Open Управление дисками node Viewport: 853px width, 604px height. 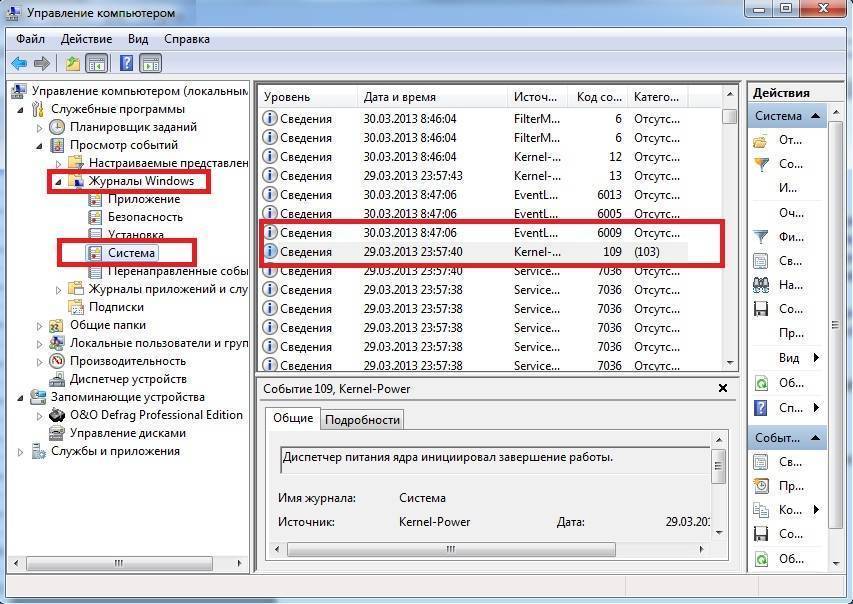(128, 433)
